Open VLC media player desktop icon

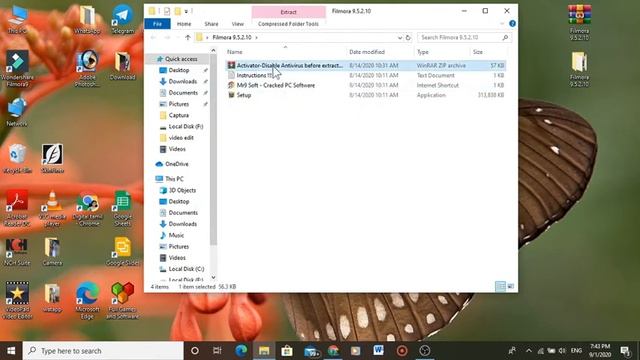coord(52,208)
